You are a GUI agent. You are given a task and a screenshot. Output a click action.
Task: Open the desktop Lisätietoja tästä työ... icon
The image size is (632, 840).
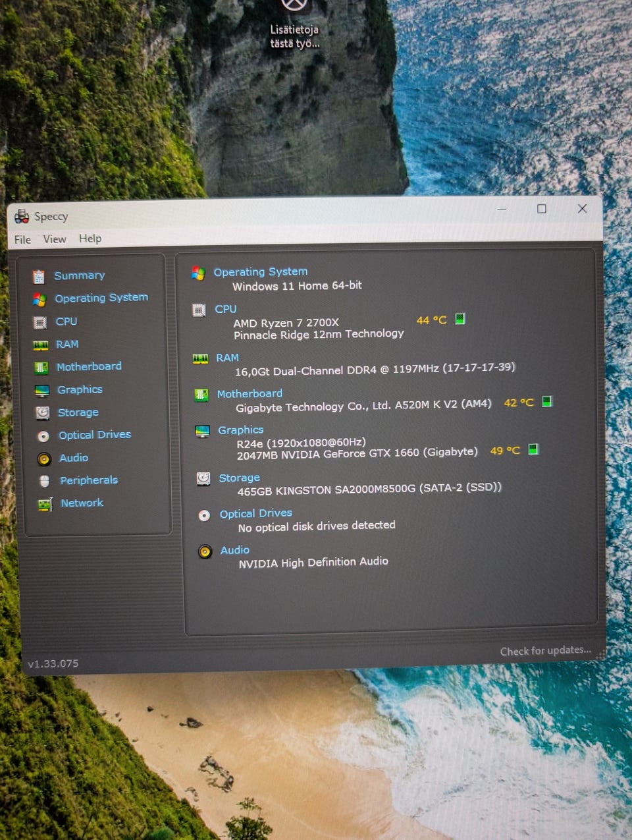(x=294, y=24)
